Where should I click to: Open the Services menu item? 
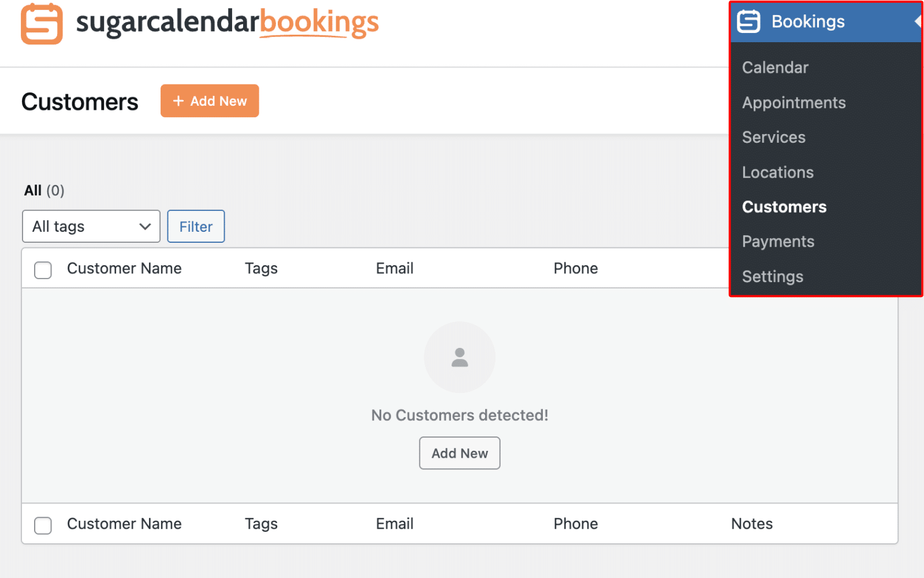point(773,138)
